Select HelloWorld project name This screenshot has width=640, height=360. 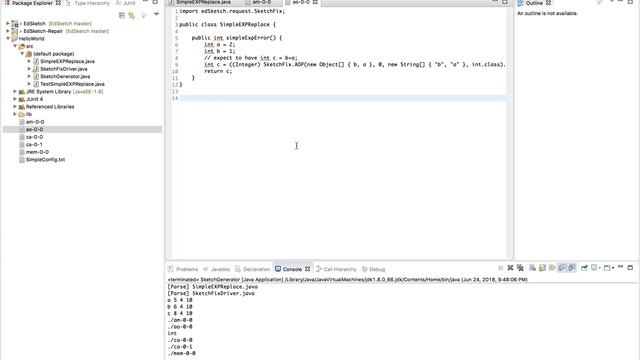tap(31, 38)
